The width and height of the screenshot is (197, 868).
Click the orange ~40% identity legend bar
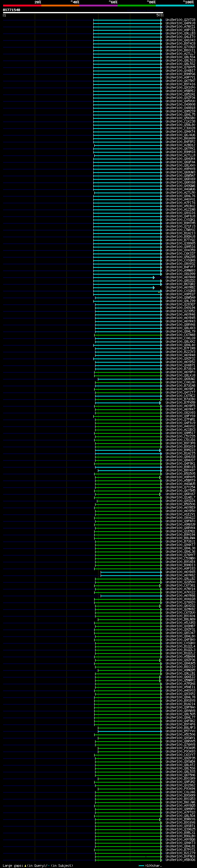[x=60, y=6]
